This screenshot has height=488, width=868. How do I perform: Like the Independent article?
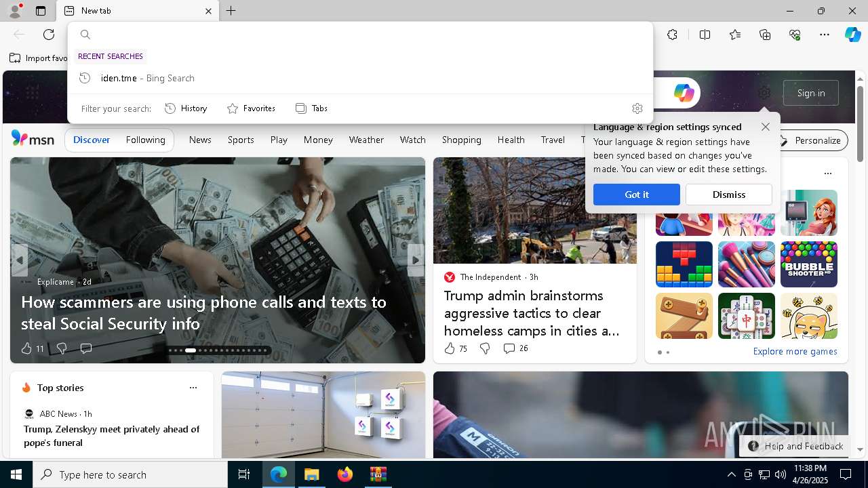pos(450,348)
